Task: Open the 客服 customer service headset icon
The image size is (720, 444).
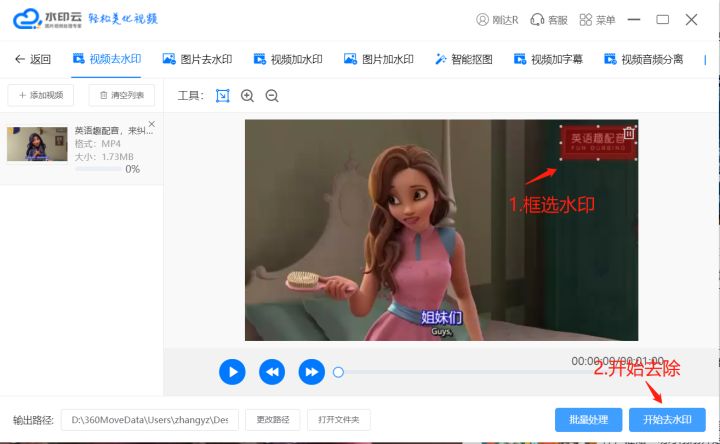Action: click(549, 20)
